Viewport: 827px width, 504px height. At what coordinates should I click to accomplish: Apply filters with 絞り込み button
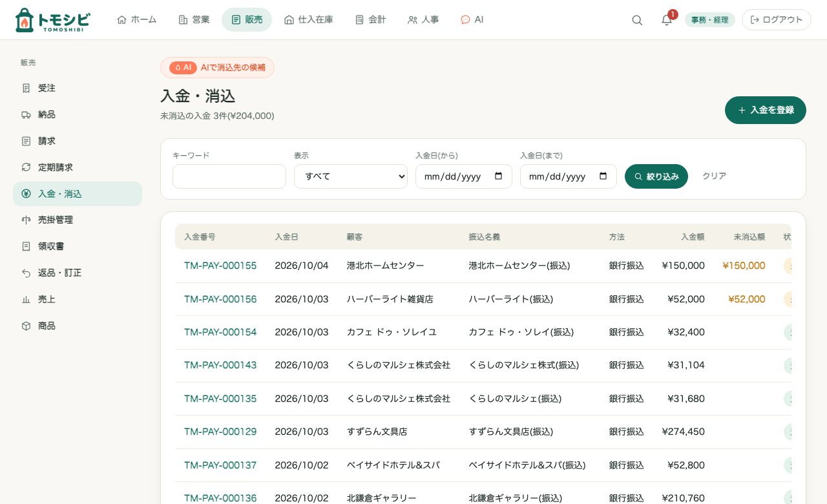tap(656, 176)
